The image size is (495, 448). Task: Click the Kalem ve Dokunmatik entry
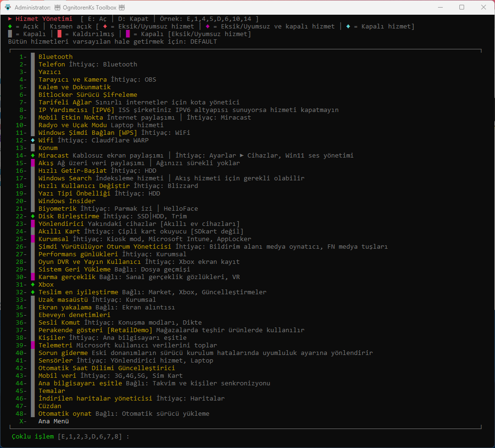click(x=75, y=87)
